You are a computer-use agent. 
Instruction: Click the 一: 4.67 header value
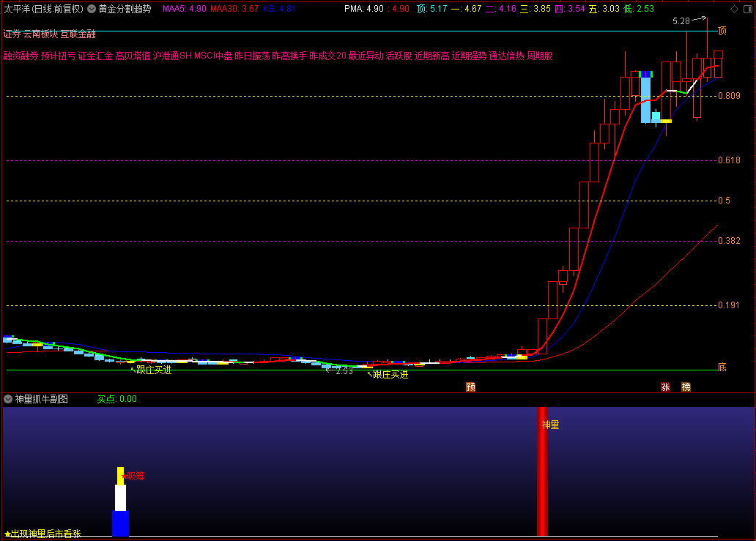click(x=466, y=9)
